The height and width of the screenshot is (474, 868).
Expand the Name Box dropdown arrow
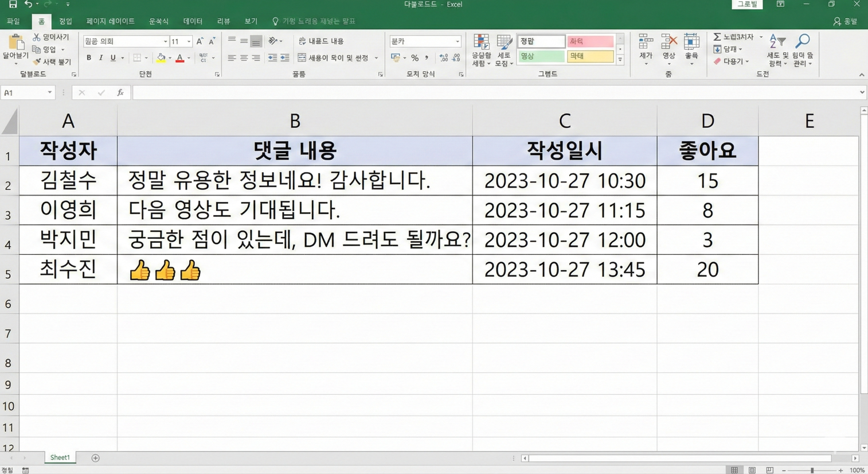pos(49,92)
